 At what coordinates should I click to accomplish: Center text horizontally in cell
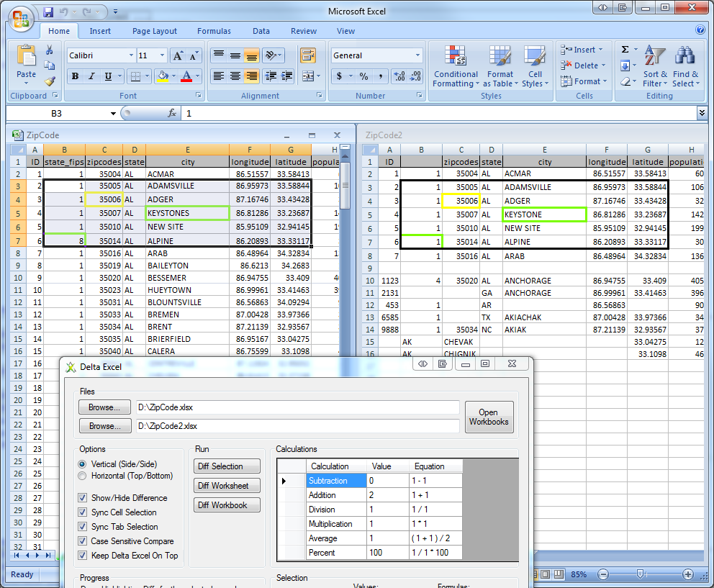pyautogui.click(x=235, y=76)
